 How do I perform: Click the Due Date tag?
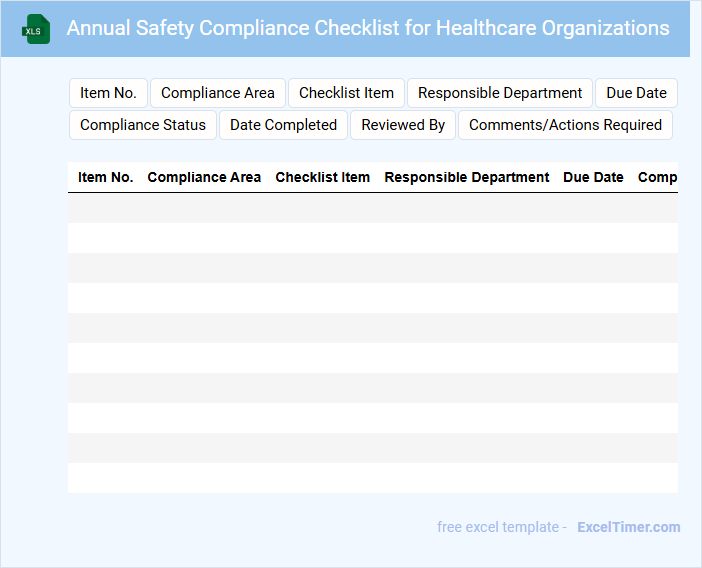(x=636, y=93)
